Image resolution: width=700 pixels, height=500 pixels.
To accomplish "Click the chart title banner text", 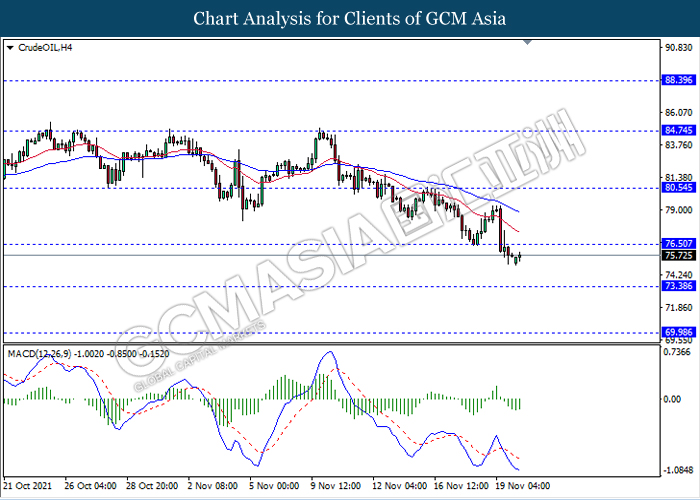I will (350, 18).
